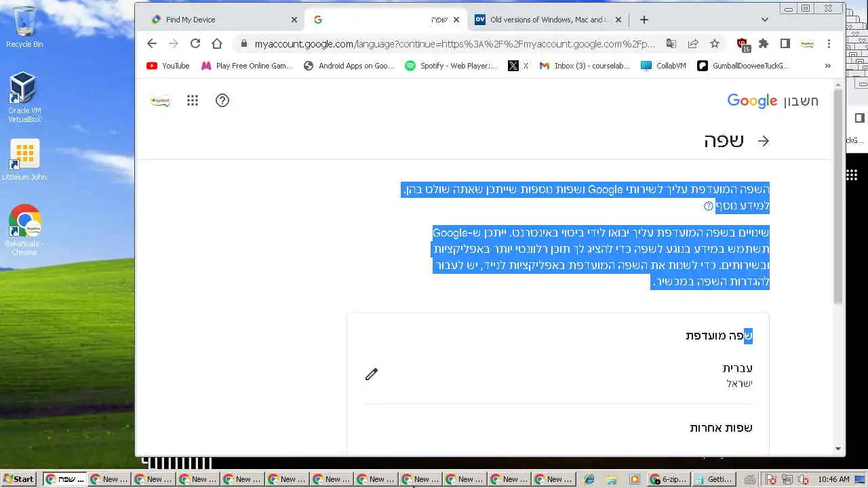The height and width of the screenshot is (488, 868).
Task: Reload the page
Action: click(x=195, y=43)
